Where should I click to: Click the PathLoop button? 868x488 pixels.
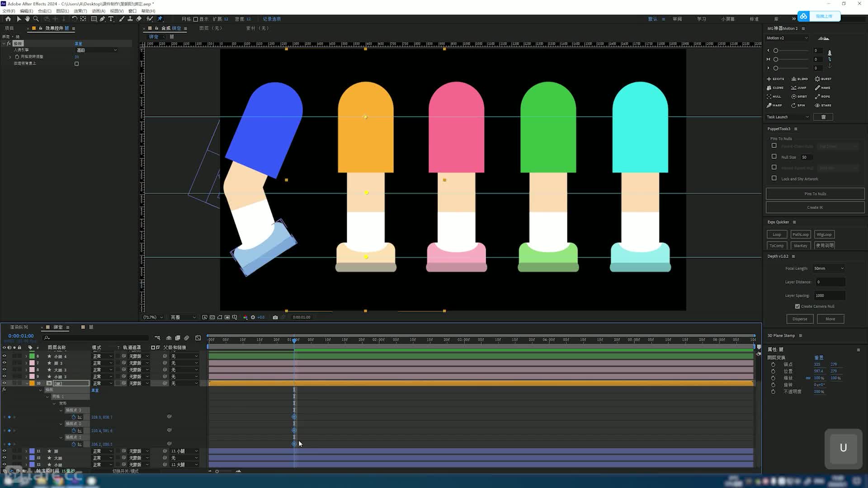pyautogui.click(x=800, y=235)
